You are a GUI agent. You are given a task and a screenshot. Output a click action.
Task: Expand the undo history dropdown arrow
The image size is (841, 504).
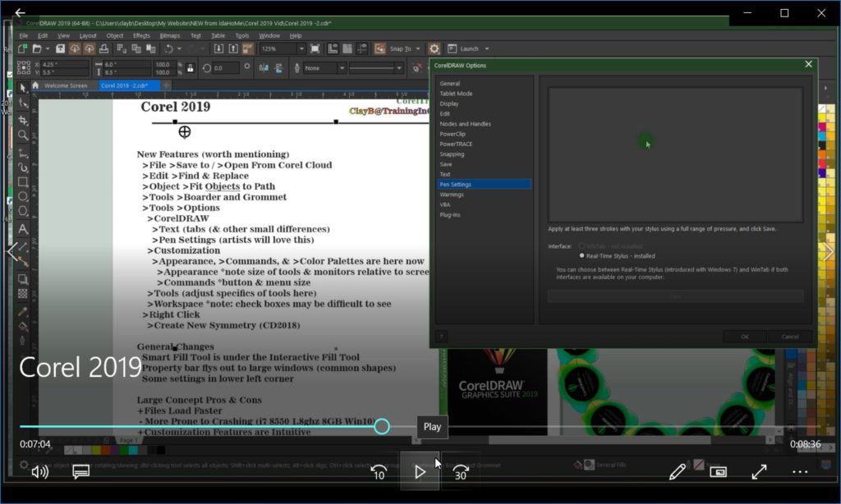(x=179, y=48)
